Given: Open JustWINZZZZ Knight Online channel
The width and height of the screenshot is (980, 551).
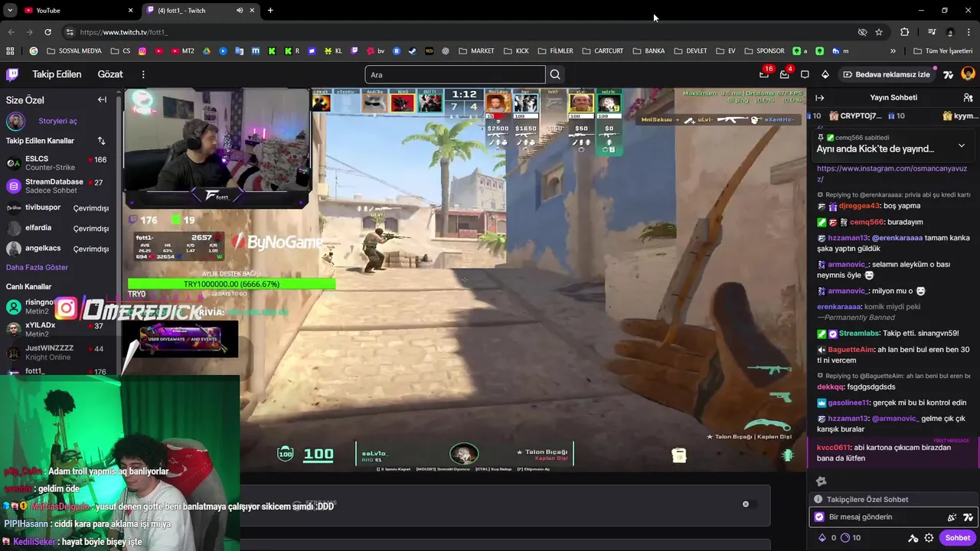Looking at the screenshot, I should [57, 352].
